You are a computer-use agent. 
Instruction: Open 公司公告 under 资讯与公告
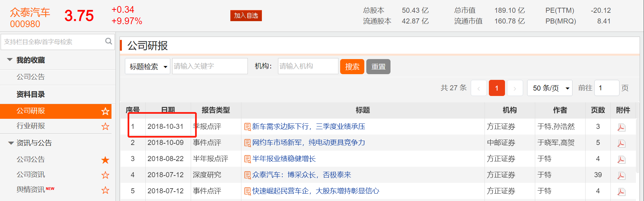point(31,159)
